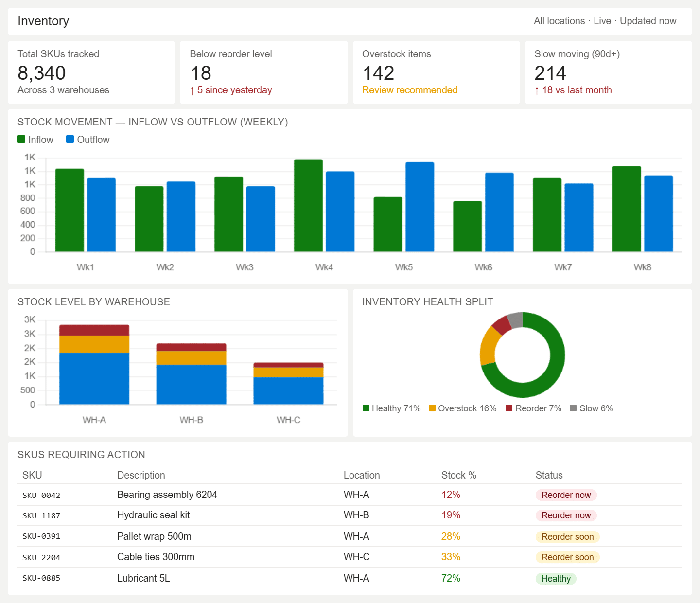Select the Wk5 blue outflow bar
Image resolution: width=700 pixels, height=603 pixels.
click(x=420, y=207)
